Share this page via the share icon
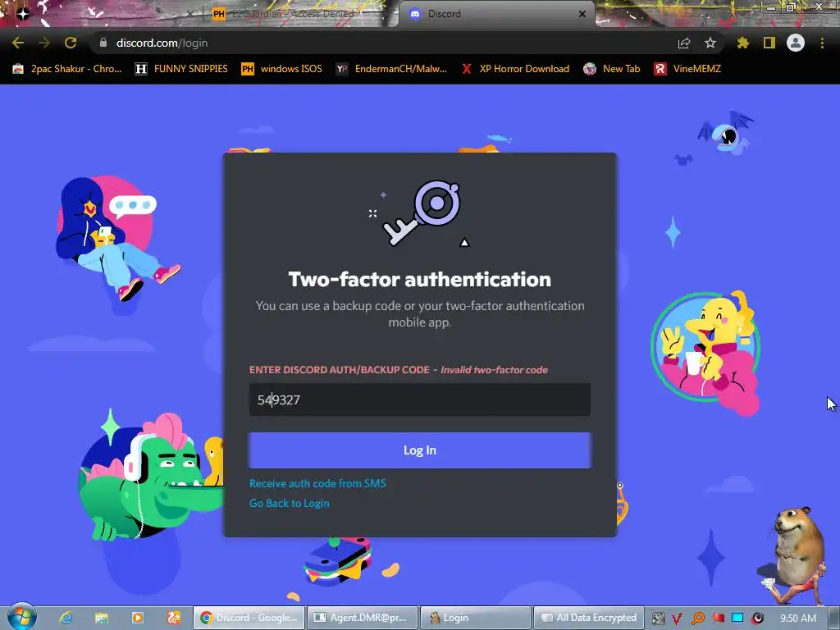840x630 pixels. pyautogui.click(x=684, y=43)
